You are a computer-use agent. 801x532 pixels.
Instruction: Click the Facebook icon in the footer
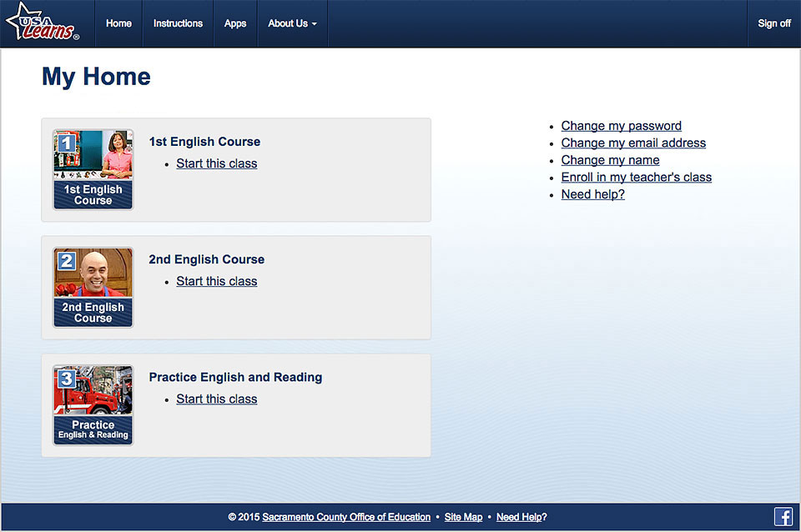[783, 516]
